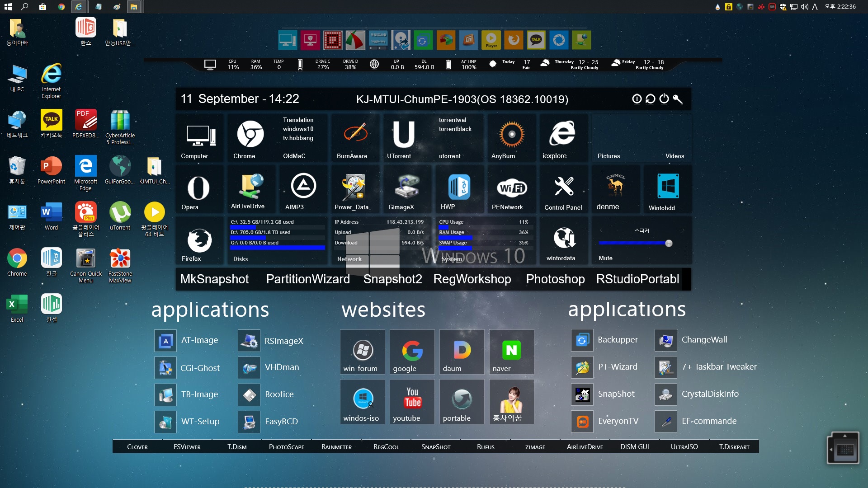Screen dimensions: 868x488
Task: Launch Power_Data recovery tile
Action: point(354,189)
